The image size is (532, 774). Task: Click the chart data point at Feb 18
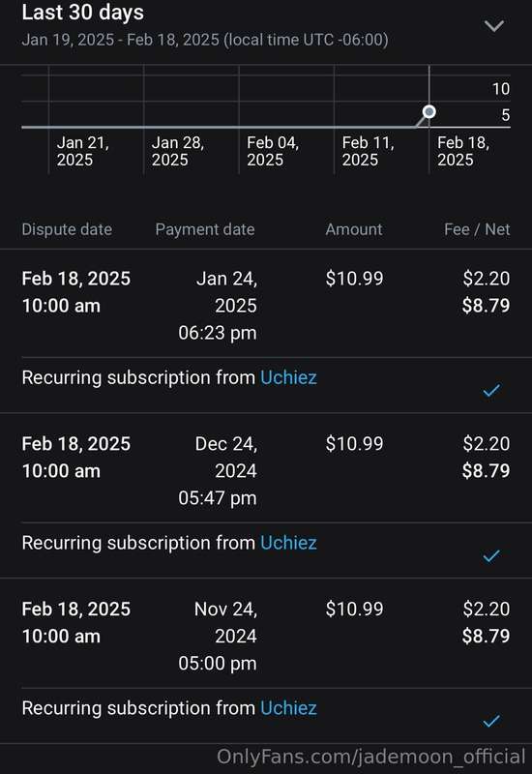click(x=429, y=111)
